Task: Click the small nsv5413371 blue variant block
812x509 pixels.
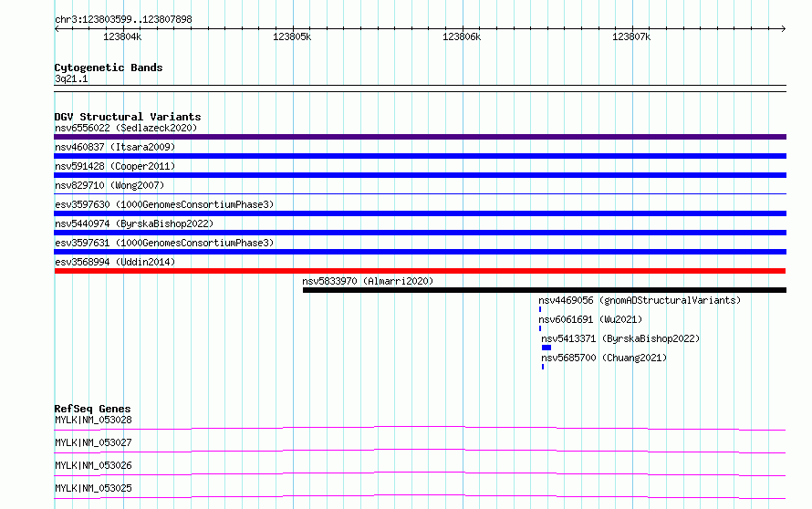Action: pyautogui.click(x=547, y=348)
